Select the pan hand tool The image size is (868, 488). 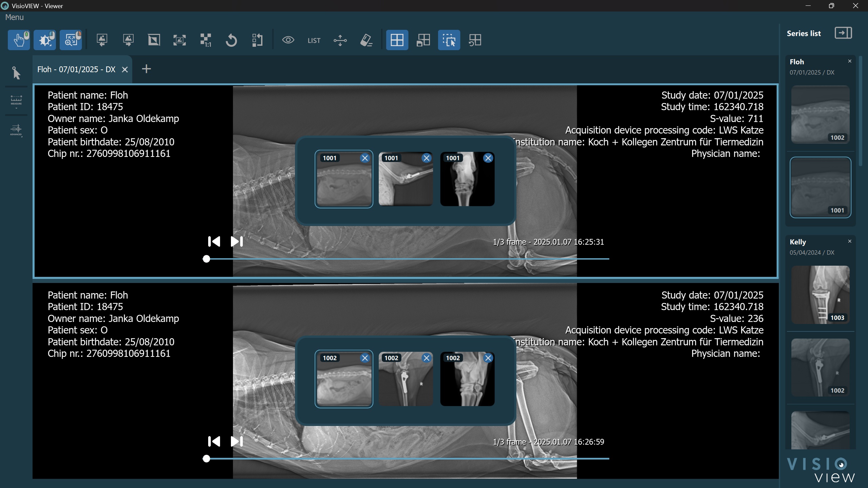click(19, 40)
